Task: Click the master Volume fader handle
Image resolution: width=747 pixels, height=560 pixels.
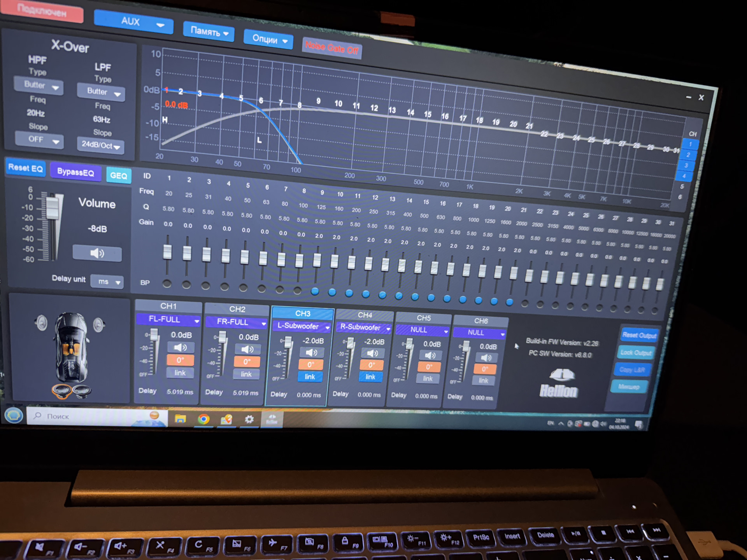Action: [x=52, y=208]
